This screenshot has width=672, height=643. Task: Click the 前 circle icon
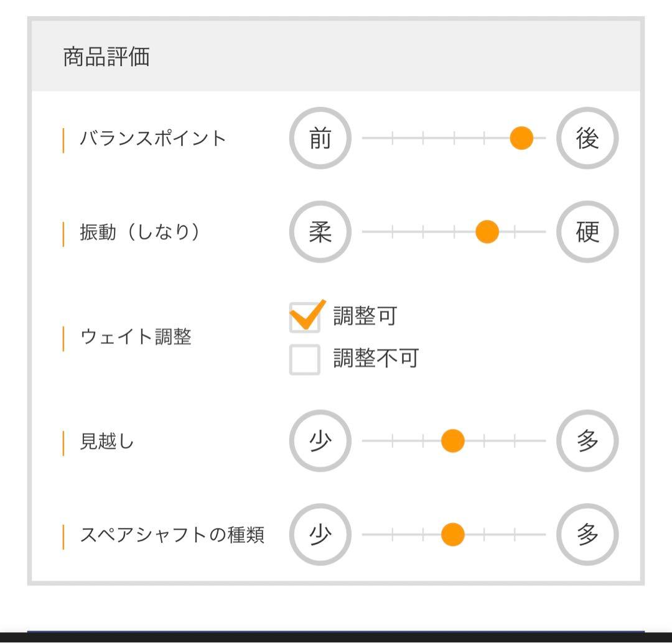320,138
